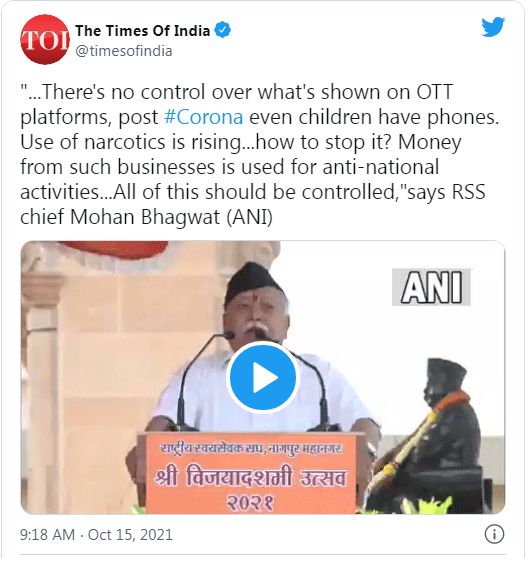This screenshot has height=561, width=528.
Task: Click the ANI watermark on the video
Action: click(431, 287)
